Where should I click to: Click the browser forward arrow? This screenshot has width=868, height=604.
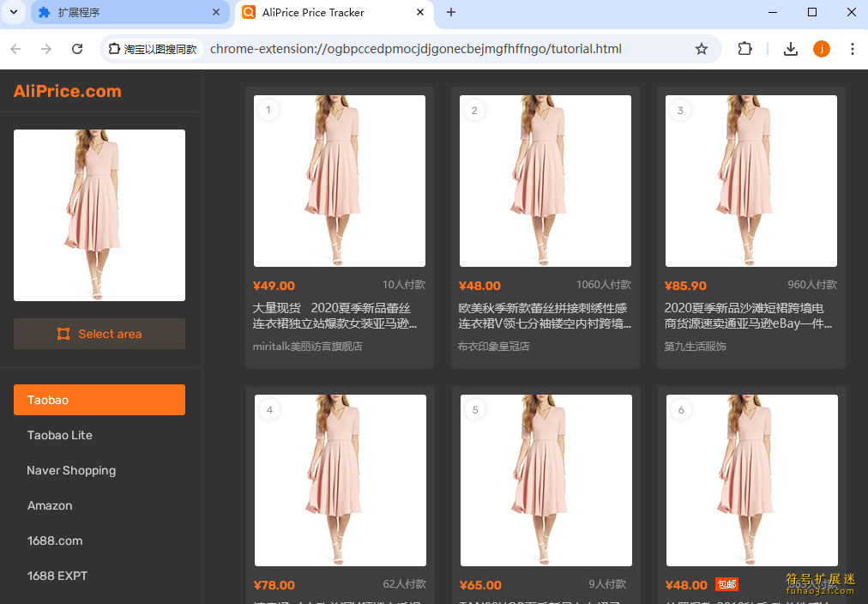pyautogui.click(x=46, y=49)
